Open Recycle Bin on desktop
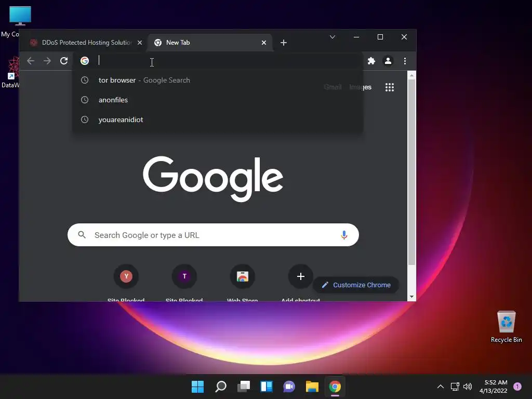Viewport: 532px width, 399px height. (x=506, y=326)
